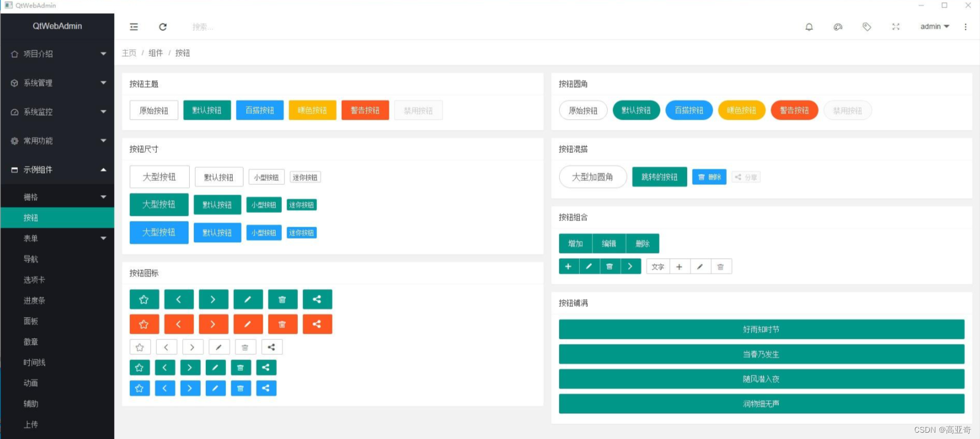Open the vertical dots more menu
Viewport: 980px width, 439px height.
(966, 27)
